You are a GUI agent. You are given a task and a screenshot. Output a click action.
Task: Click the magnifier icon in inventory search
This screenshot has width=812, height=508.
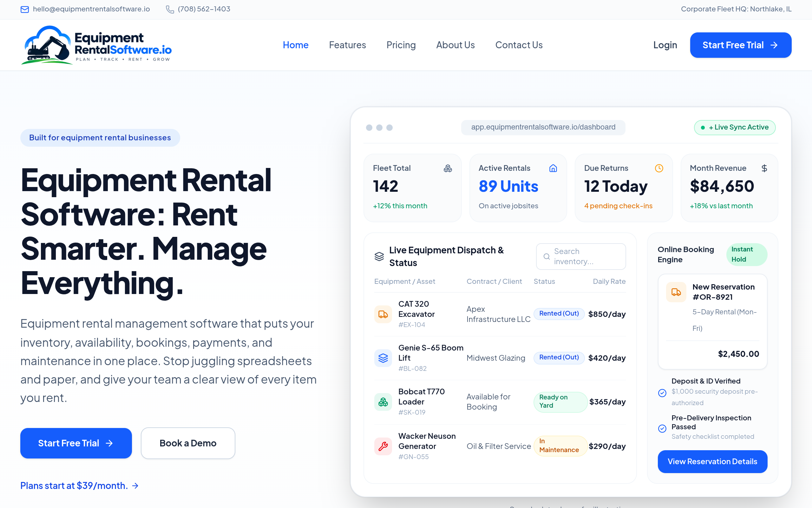pyautogui.click(x=547, y=257)
